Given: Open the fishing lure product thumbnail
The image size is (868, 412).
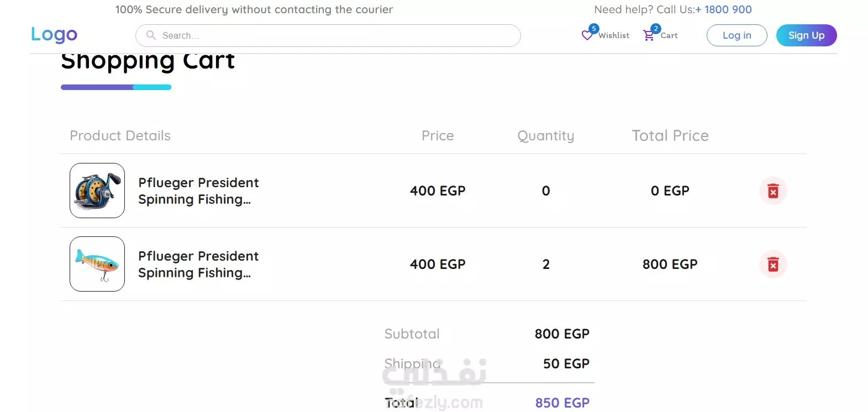Looking at the screenshot, I should 97,264.
